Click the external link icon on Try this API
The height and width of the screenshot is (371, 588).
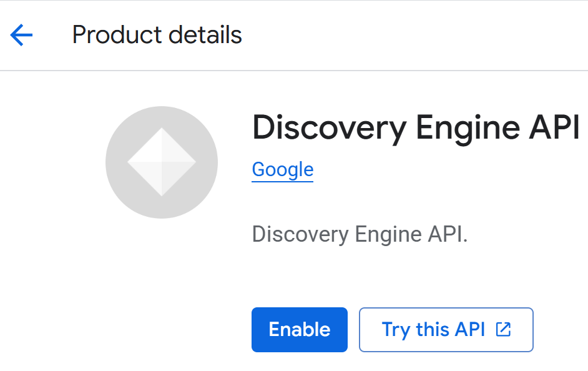503,330
